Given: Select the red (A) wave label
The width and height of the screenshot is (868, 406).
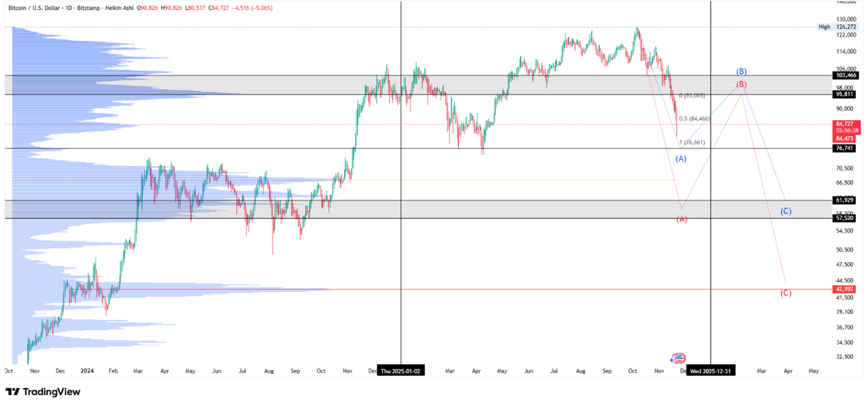Looking at the screenshot, I should [x=682, y=219].
